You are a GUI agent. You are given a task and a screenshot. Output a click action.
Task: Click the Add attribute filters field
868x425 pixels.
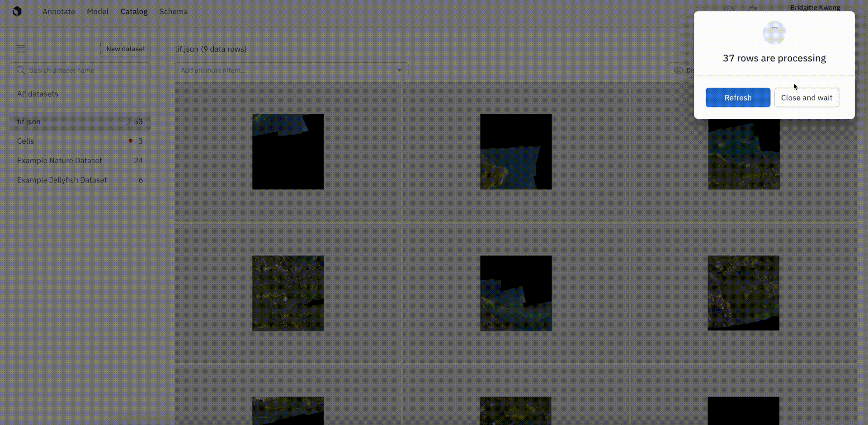[x=291, y=70]
